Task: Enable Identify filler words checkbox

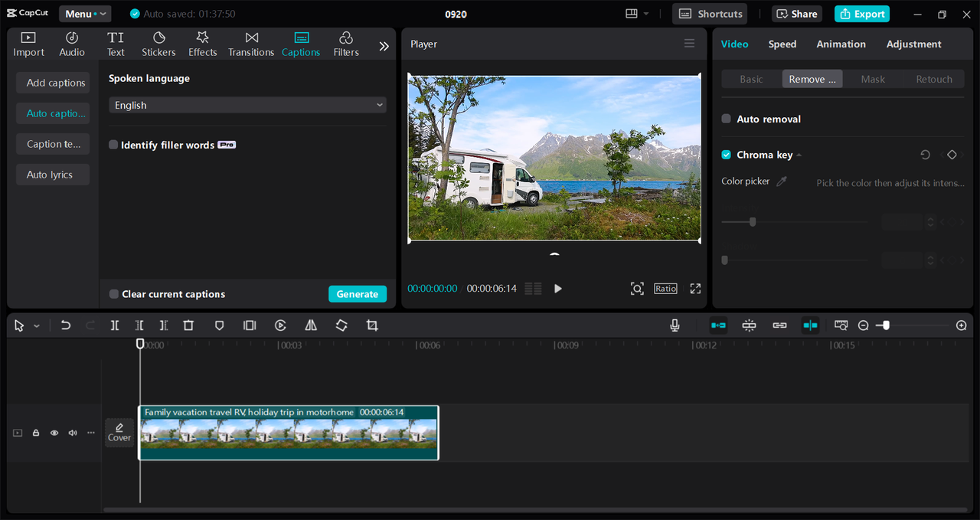Action: pos(113,145)
